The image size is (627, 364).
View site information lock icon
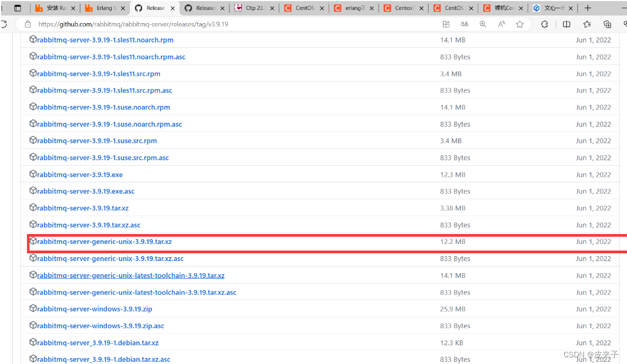[28, 24]
